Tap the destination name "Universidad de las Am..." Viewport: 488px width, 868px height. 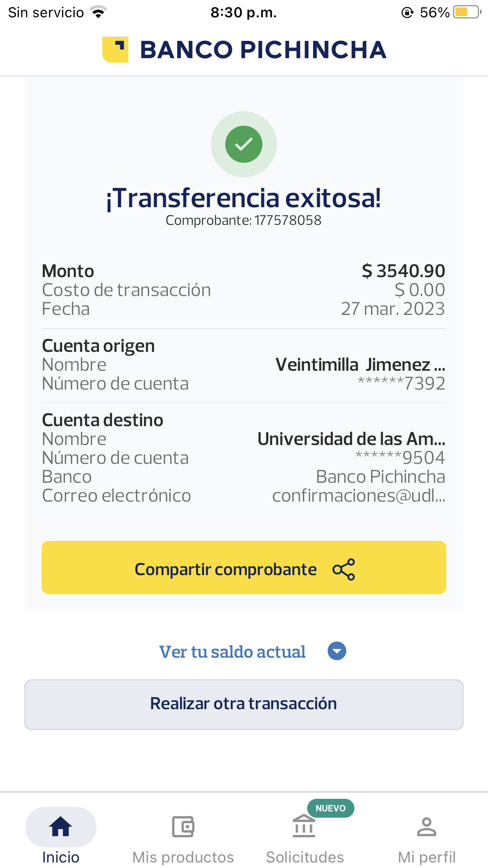pyautogui.click(x=351, y=439)
